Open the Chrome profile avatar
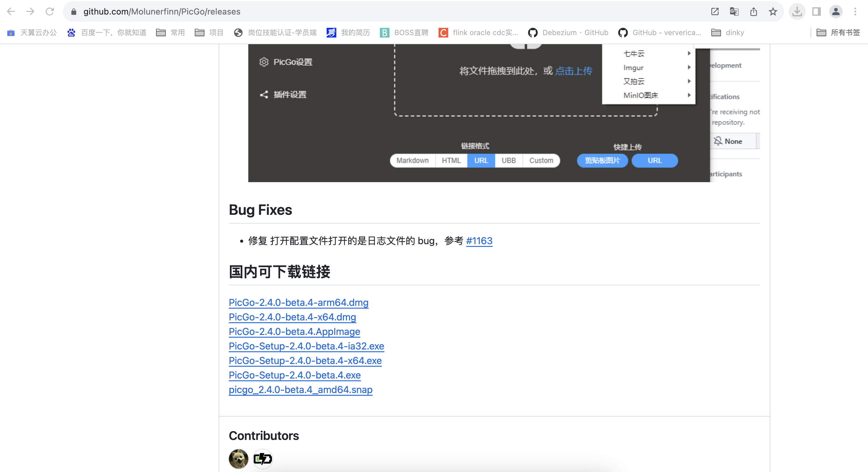This screenshot has height=472, width=868. tap(836, 11)
